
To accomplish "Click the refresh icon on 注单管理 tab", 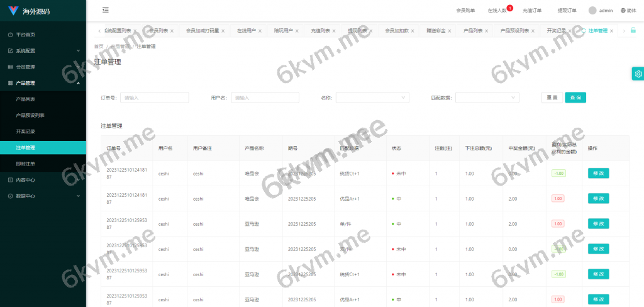I will [584, 31].
